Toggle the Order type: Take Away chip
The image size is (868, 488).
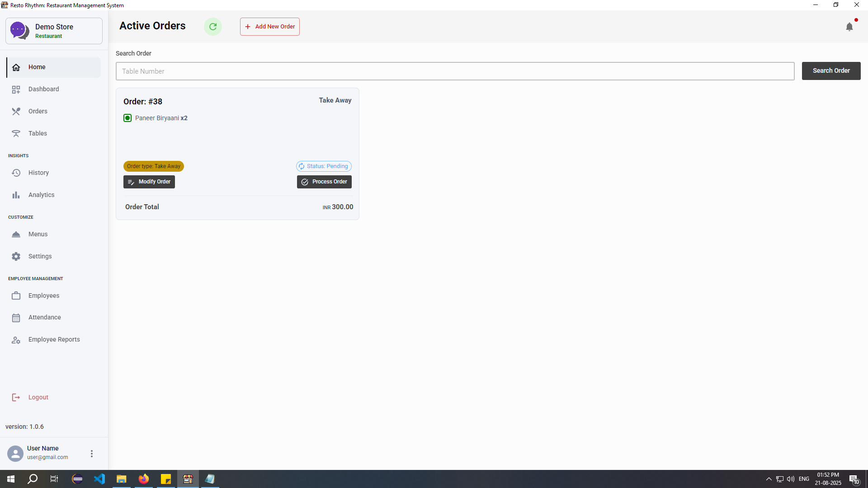pos(153,166)
